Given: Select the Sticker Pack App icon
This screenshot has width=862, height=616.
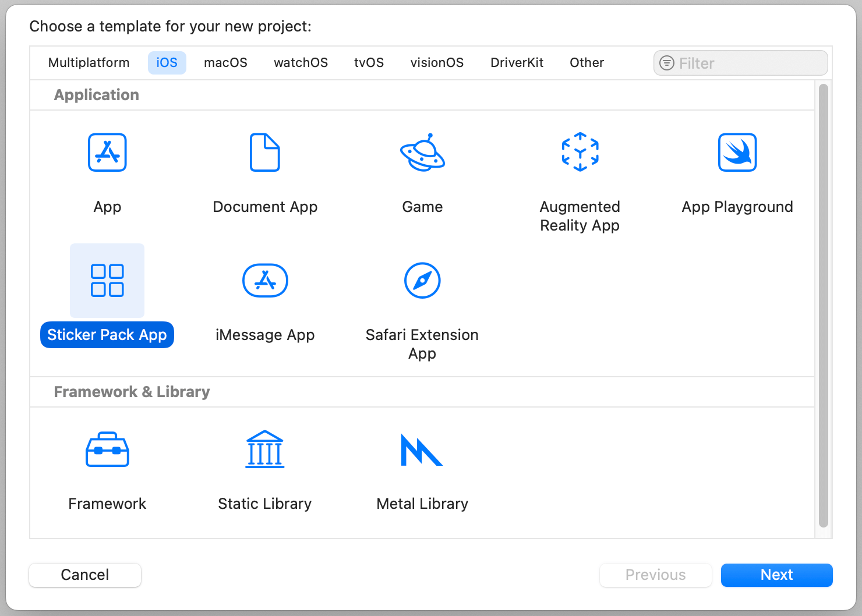Looking at the screenshot, I should pyautogui.click(x=107, y=281).
